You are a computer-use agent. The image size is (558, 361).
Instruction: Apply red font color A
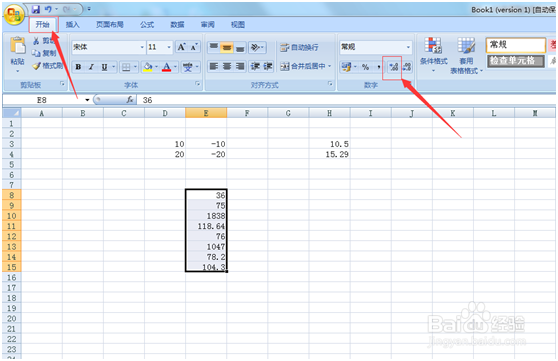166,67
